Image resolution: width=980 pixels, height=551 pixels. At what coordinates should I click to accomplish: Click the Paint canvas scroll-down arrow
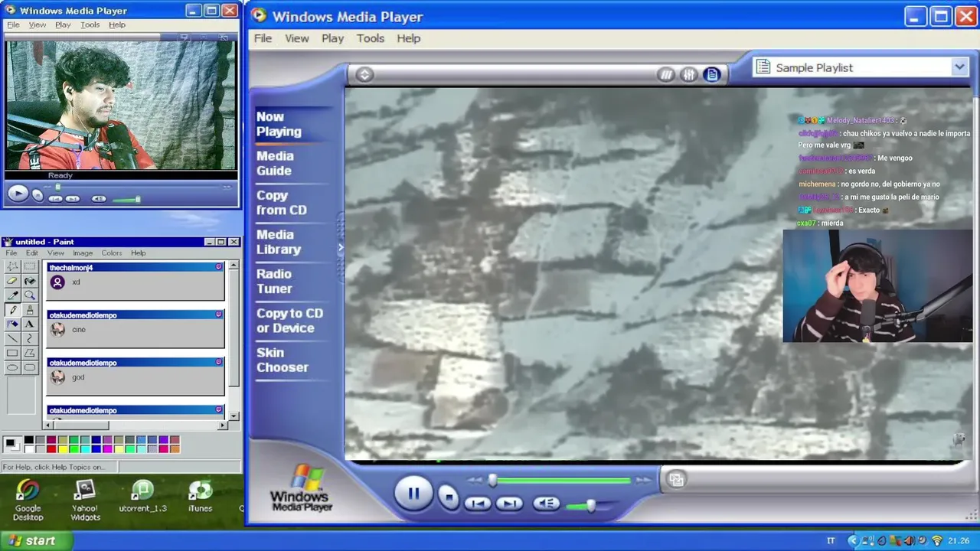tap(234, 416)
